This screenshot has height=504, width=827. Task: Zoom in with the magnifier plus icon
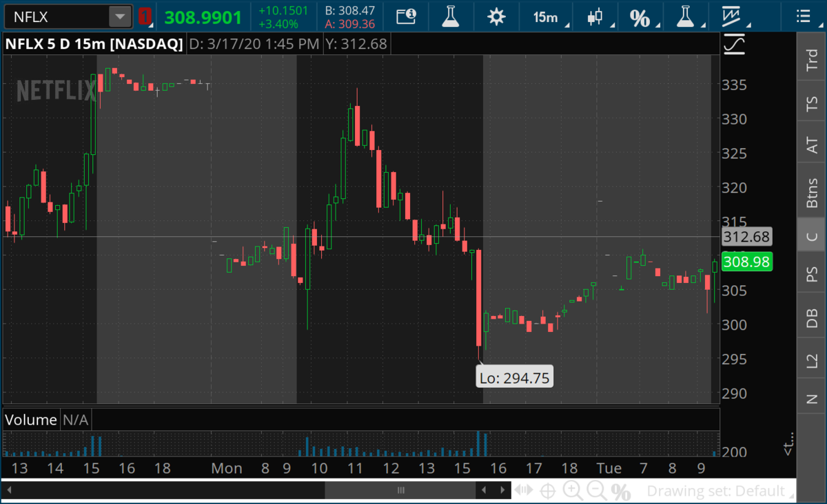pyautogui.click(x=572, y=491)
